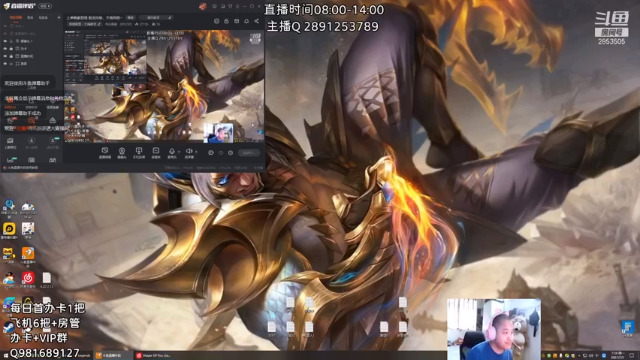Click the start streaming button
This screenshot has height=360, width=640.
[249, 153]
